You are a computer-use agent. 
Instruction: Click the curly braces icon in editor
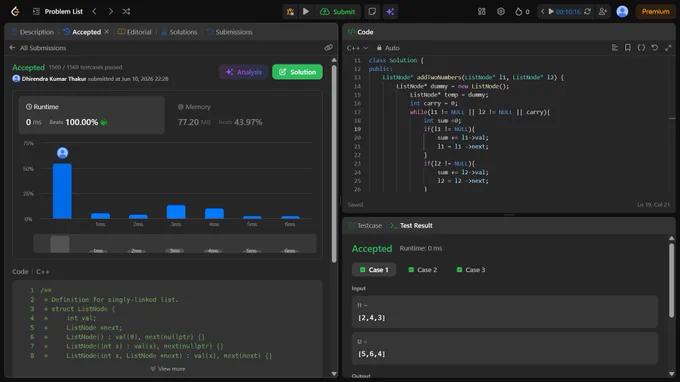click(x=641, y=48)
